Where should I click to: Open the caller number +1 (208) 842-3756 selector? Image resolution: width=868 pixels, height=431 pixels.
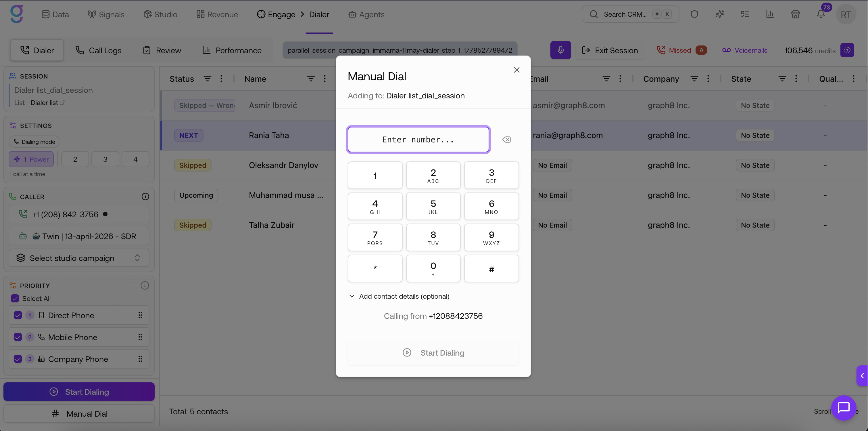pyautogui.click(x=79, y=214)
